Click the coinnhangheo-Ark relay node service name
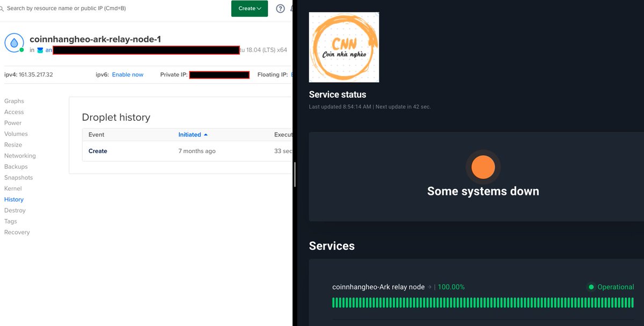 click(x=378, y=287)
